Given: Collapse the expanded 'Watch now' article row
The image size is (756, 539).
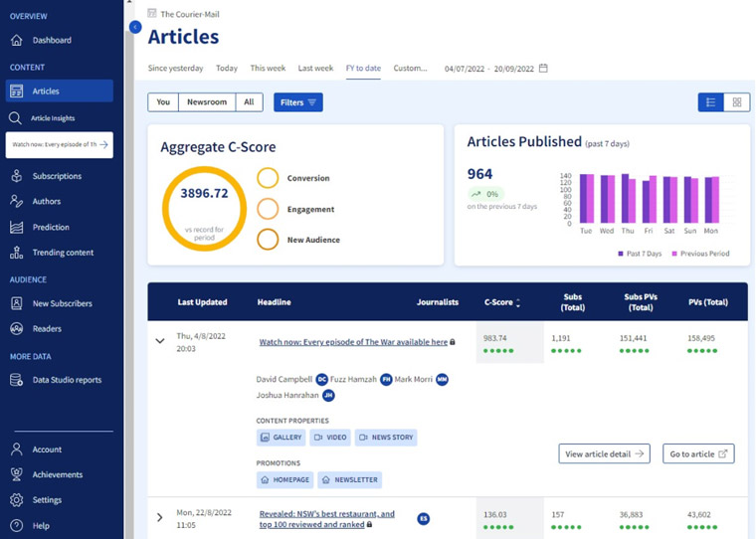Looking at the screenshot, I should 160,341.
